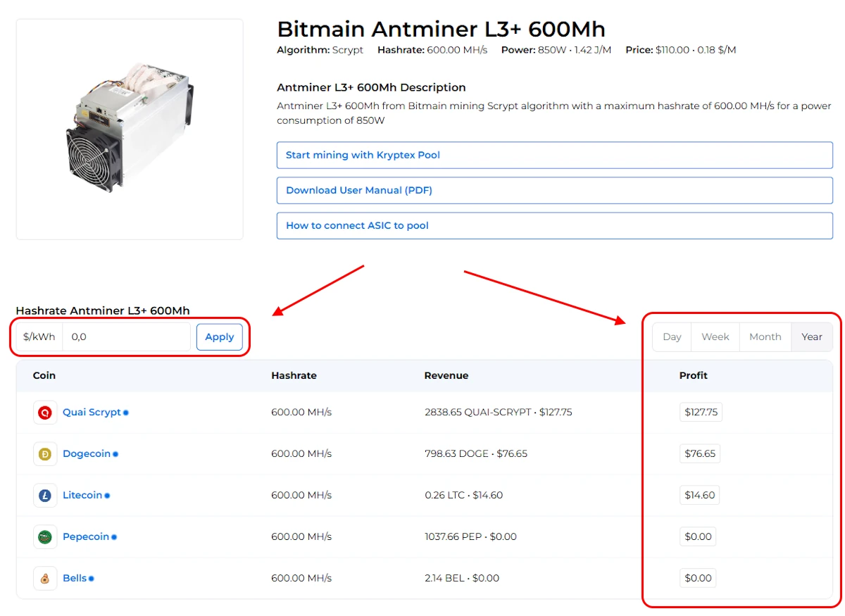Download the User Manual PDF

click(x=554, y=190)
